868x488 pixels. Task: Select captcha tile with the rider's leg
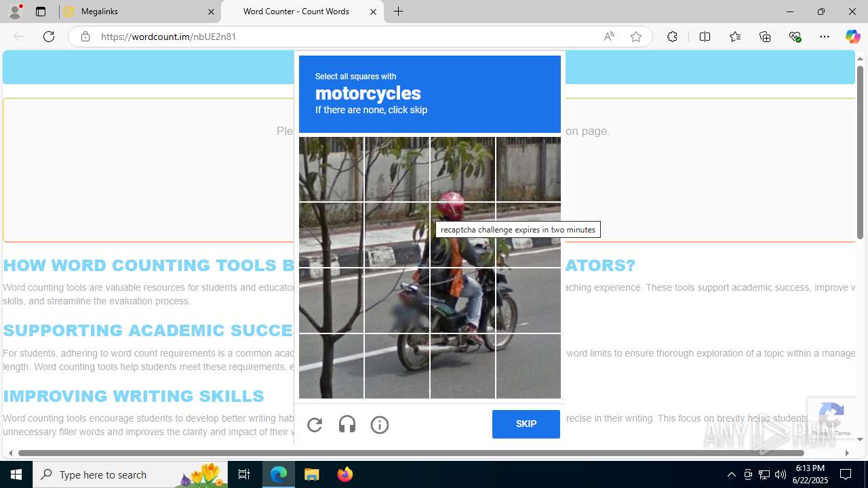tap(462, 300)
